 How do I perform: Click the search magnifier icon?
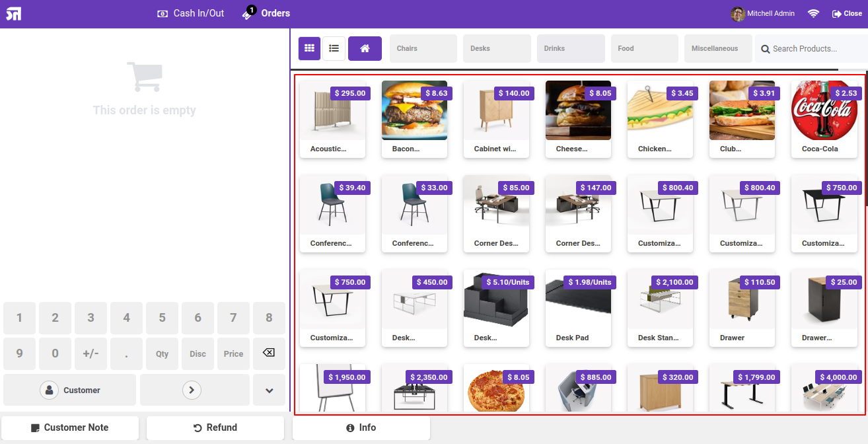(x=766, y=49)
